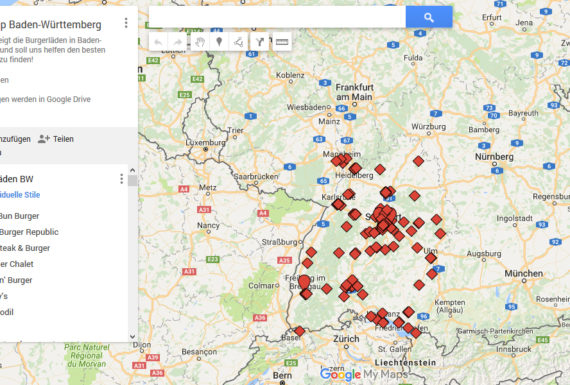Select the add directions tool
The height and width of the screenshot is (385, 570).
(x=260, y=42)
